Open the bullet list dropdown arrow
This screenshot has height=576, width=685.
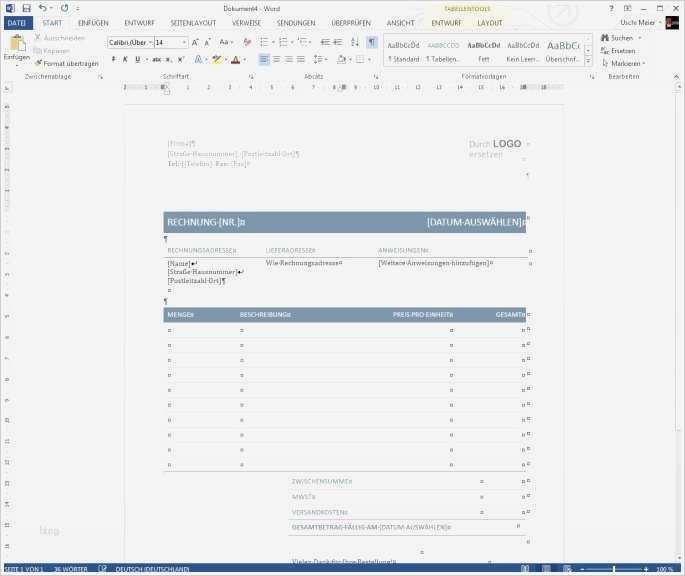[273, 42]
